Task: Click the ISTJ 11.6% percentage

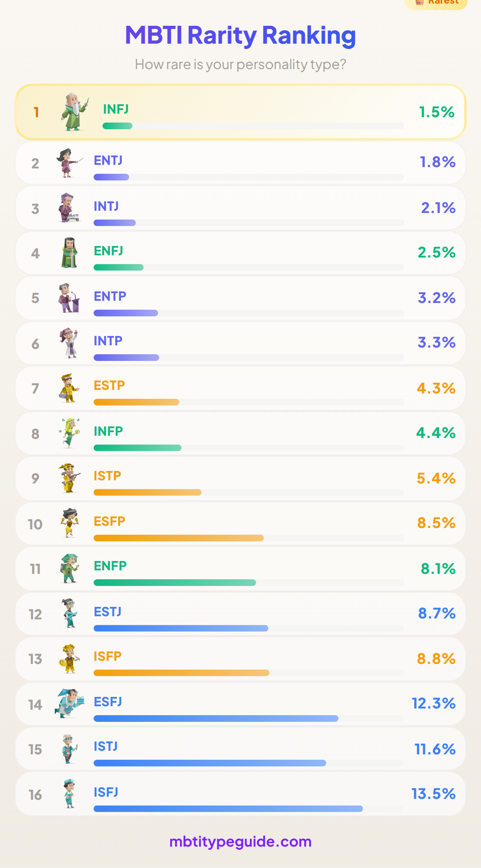Action: pyautogui.click(x=435, y=749)
